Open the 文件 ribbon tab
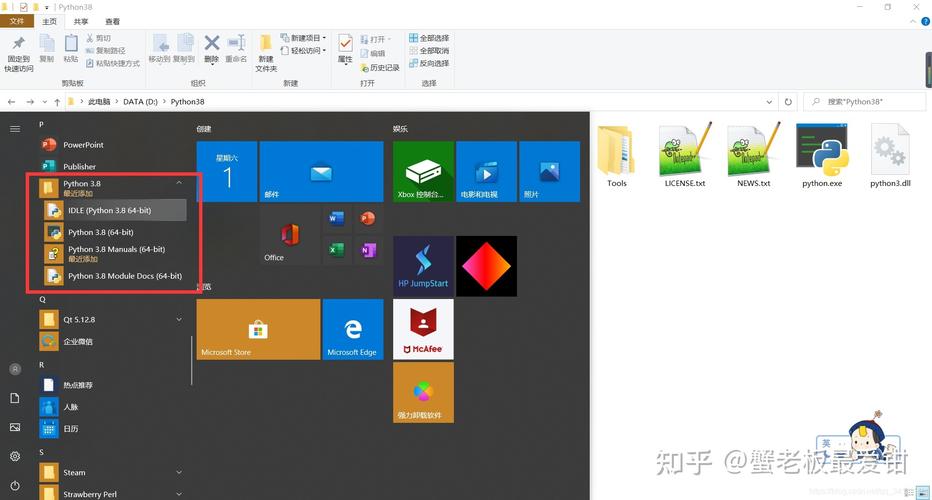Image resolution: width=932 pixels, height=500 pixels. point(17,21)
